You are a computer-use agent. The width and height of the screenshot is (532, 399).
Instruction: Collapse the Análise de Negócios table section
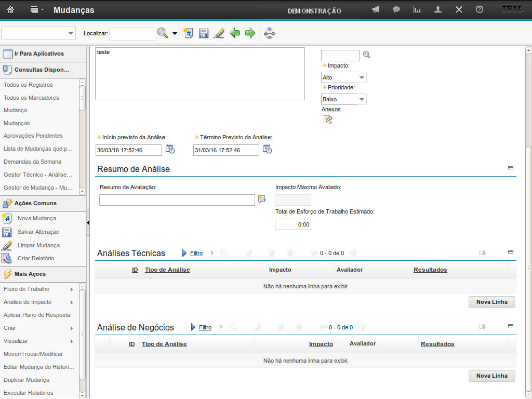510,326
